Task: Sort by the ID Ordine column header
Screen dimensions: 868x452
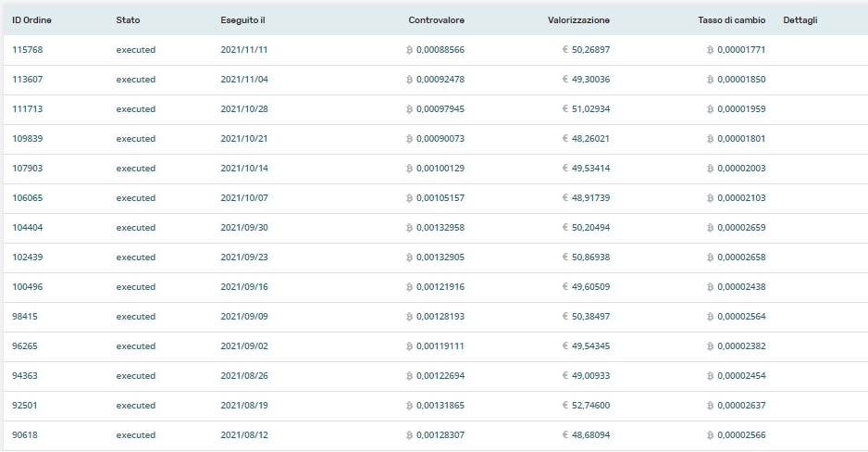Action: coord(31,20)
